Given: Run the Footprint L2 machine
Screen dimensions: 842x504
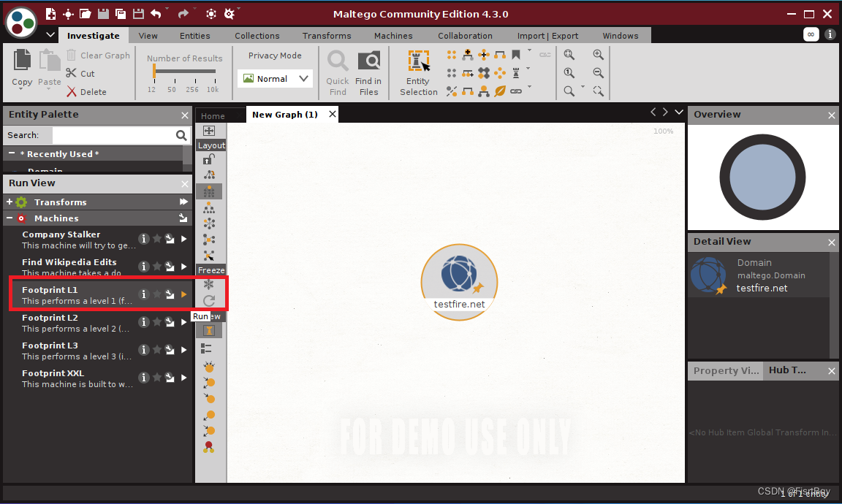Looking at the screenshot, I should click(x=183, y=322).
